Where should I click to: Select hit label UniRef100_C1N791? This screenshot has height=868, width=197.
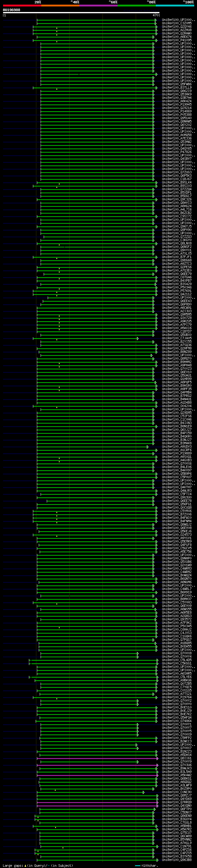[177, 847]
